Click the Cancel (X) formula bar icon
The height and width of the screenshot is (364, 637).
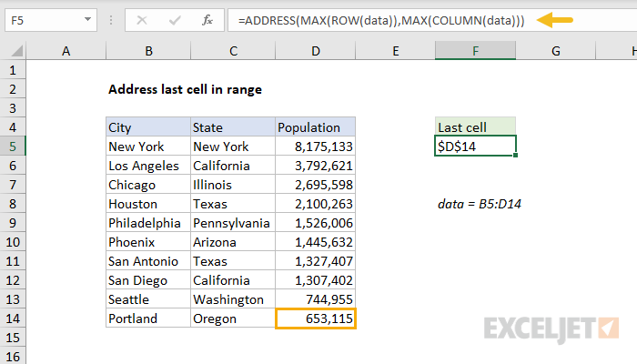[142, 20]
